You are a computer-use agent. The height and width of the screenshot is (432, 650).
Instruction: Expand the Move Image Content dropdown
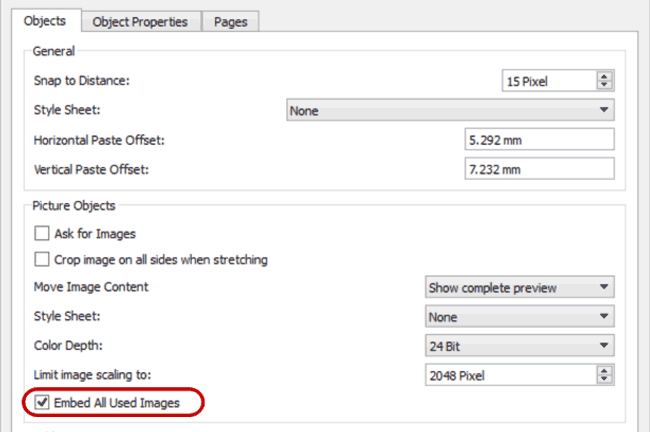pos(519,287)
